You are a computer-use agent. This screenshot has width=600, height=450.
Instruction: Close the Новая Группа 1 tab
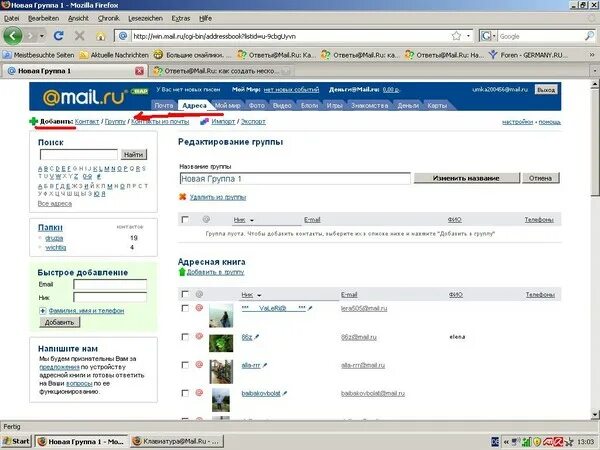[x=140, y=71]
